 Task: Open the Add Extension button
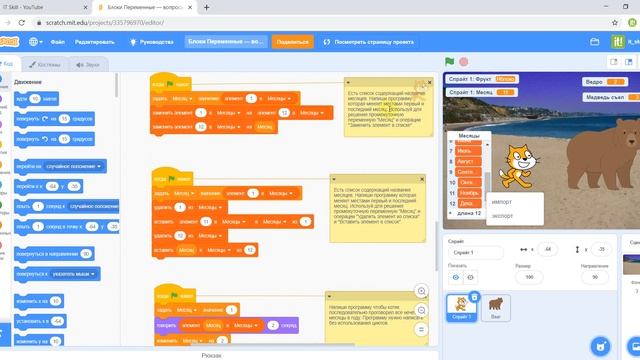(4, 334)
